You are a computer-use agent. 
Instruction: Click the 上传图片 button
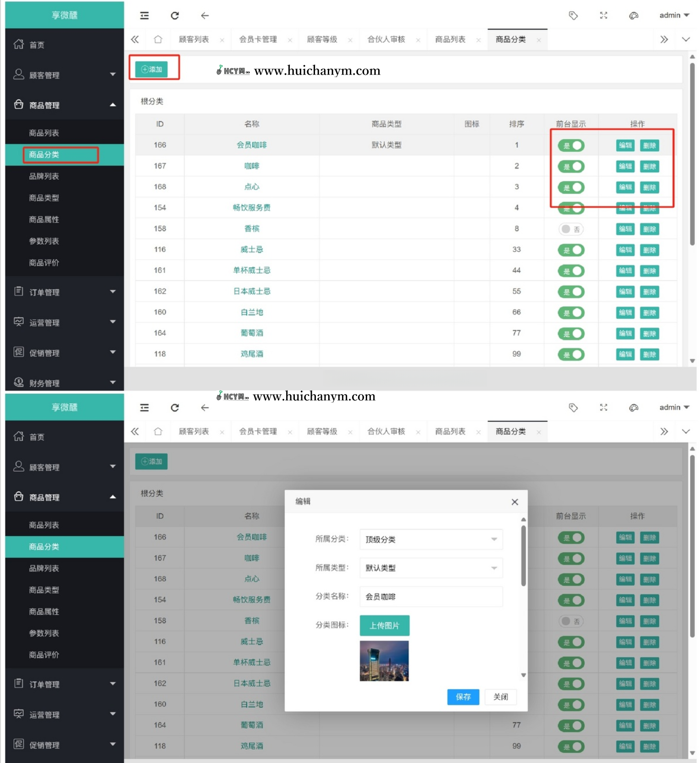coord(384,626)
